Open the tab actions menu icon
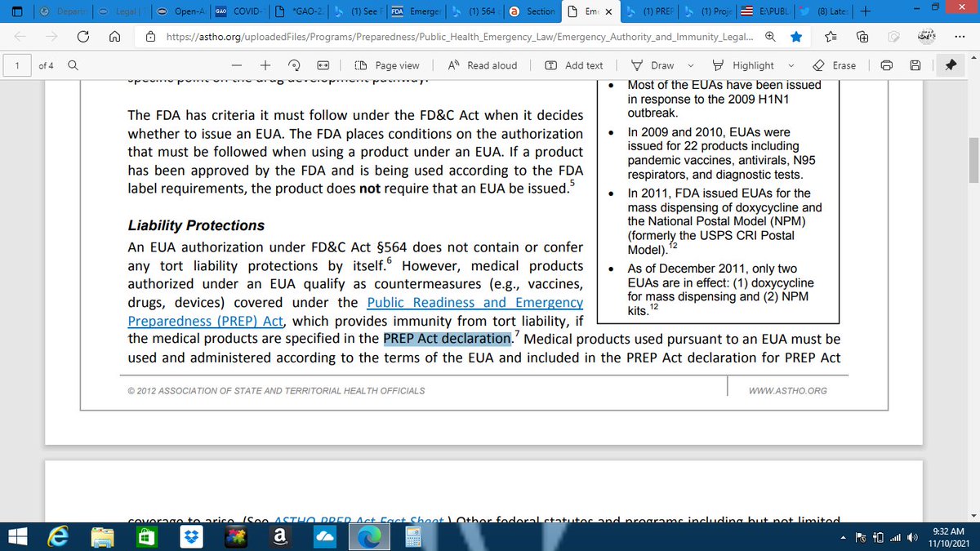 (16, 11)
